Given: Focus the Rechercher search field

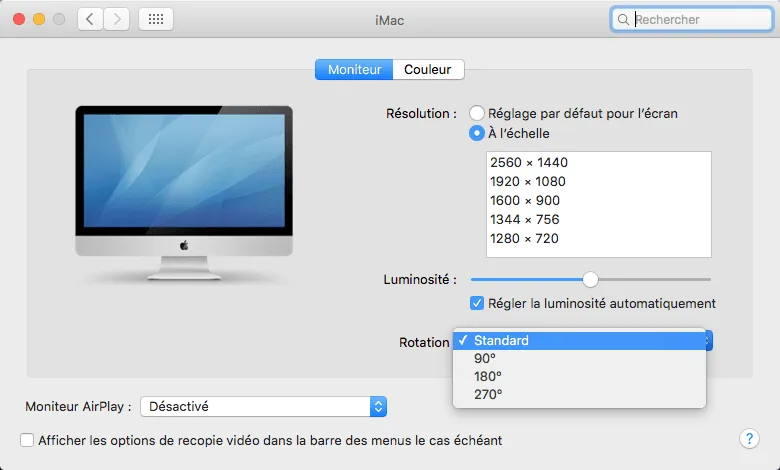Looking at the screenshot, I should (x=691, y=19).
